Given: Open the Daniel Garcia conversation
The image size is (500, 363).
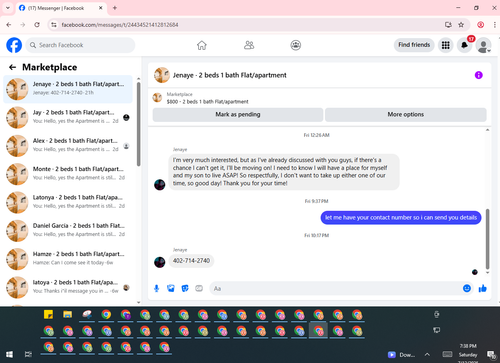Looking at the screenshot, I should pos(68,231).
